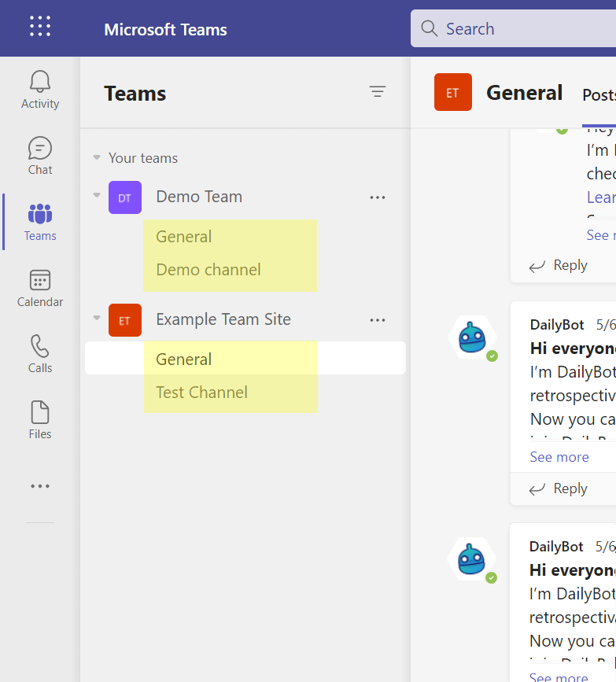Expand See more on bottom DailyBot post

click(x=559, y=676)
